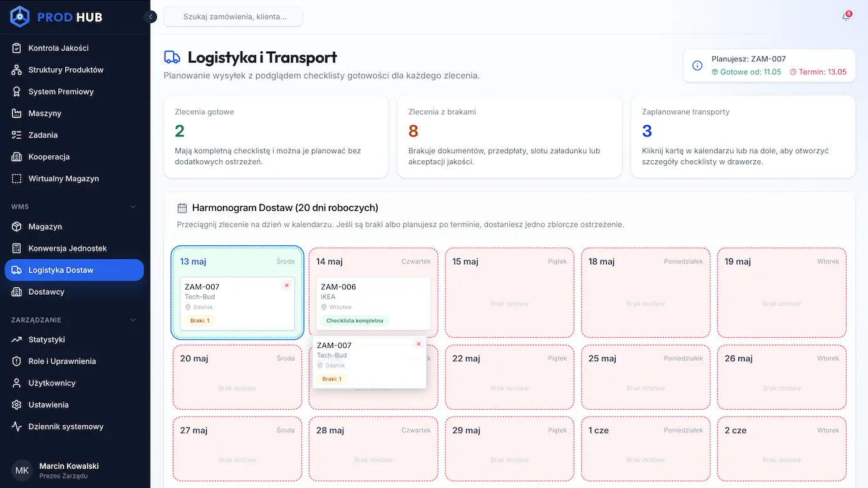Click the Logistyka Dostaw truck icon in sidebar
The image size is (868, 488).
pos(17,270)
